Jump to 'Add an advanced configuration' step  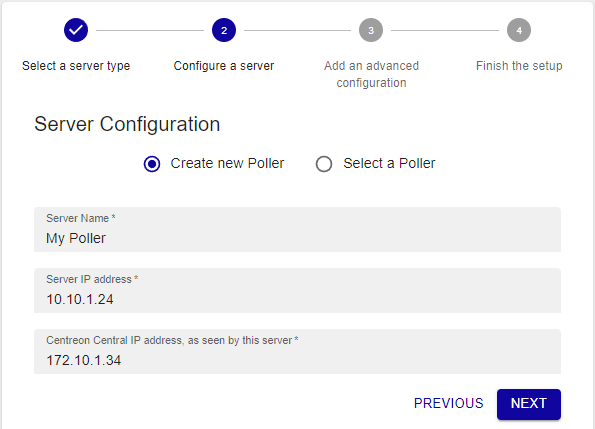(371, 74)
